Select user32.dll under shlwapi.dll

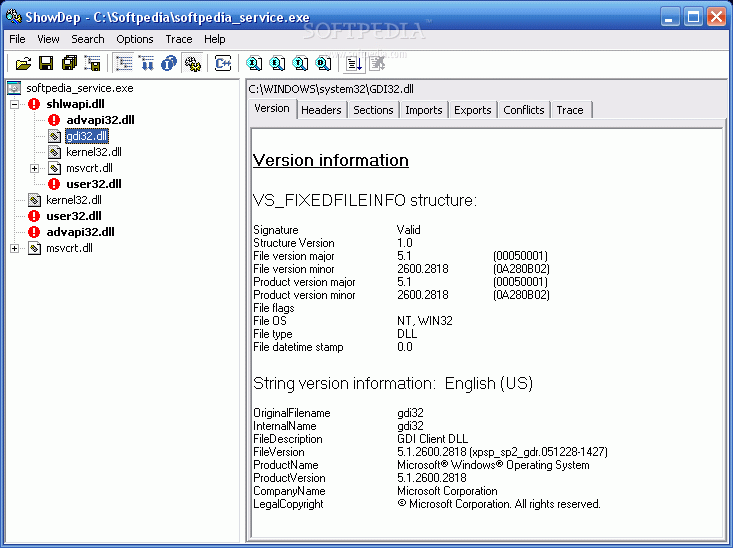pos(93,184)
